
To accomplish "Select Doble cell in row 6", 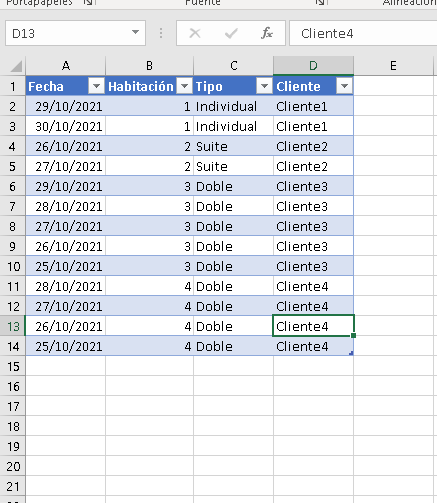I will tap(233, 186).
